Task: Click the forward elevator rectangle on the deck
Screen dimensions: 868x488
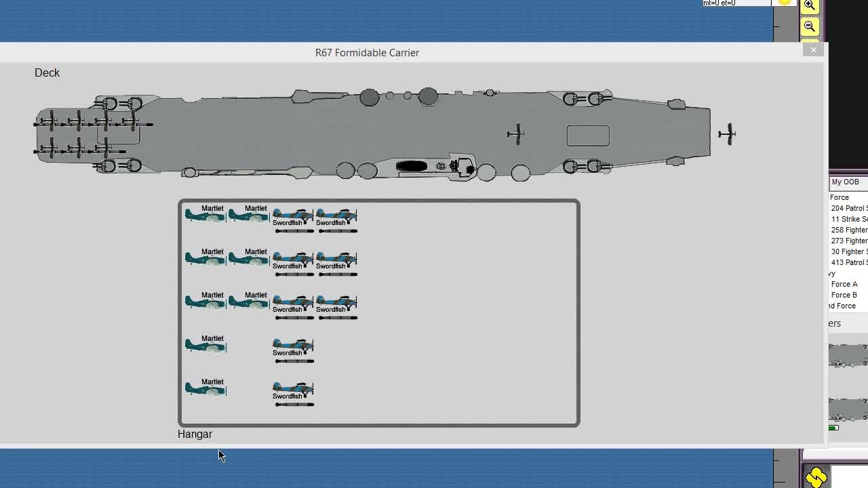Action: pyautogui.click(x=588, y=136)
